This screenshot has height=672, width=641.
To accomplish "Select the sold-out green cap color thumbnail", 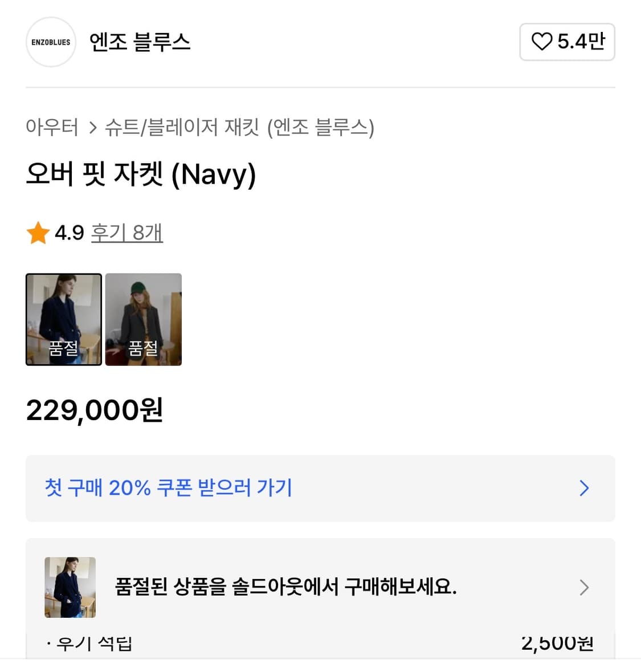I will coord(144,319).
